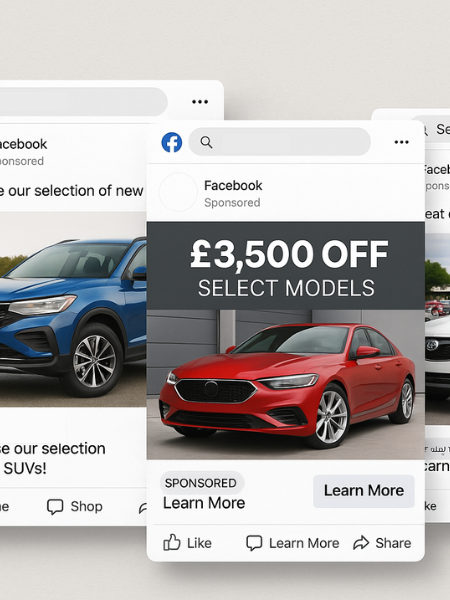Viewport: 450px width, 600px height.
Task: Click the grey Learn More button
Action: coord(364,491)
